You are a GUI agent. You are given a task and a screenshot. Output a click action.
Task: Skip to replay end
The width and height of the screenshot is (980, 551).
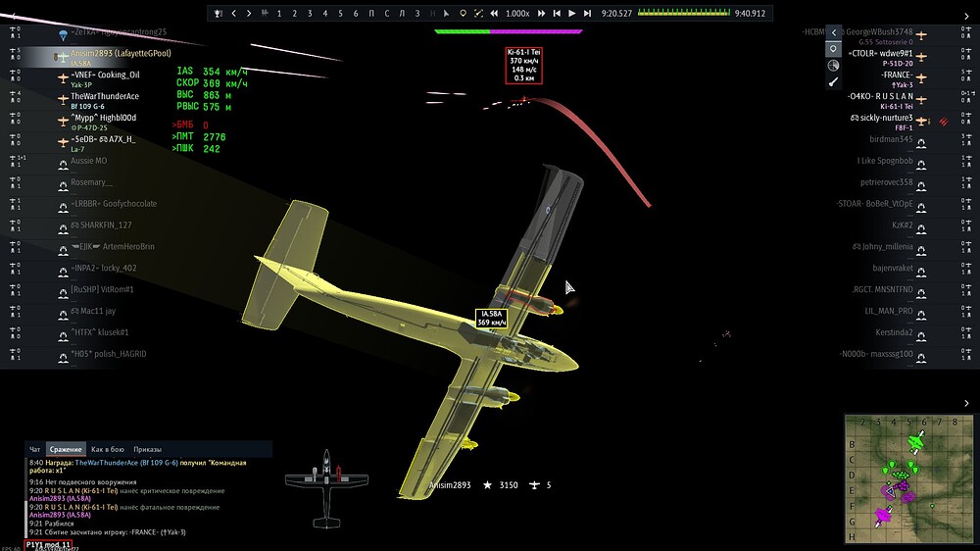[587, 13]
